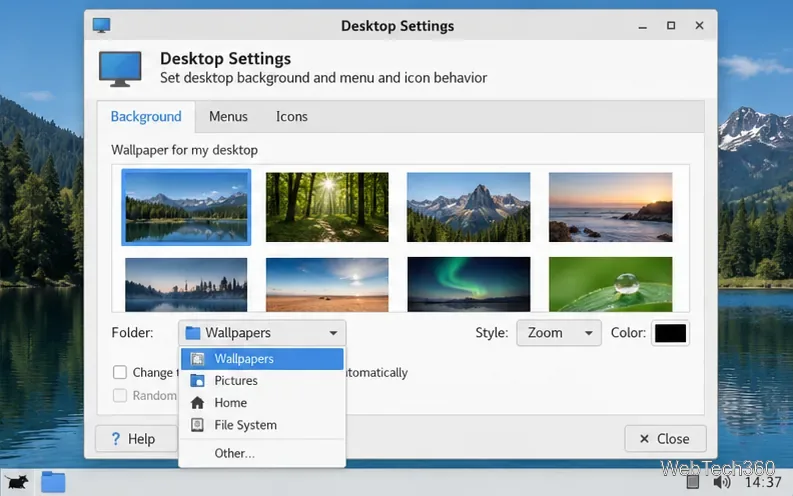Open the Xfce mouse applications menu

tap(17, 482)
